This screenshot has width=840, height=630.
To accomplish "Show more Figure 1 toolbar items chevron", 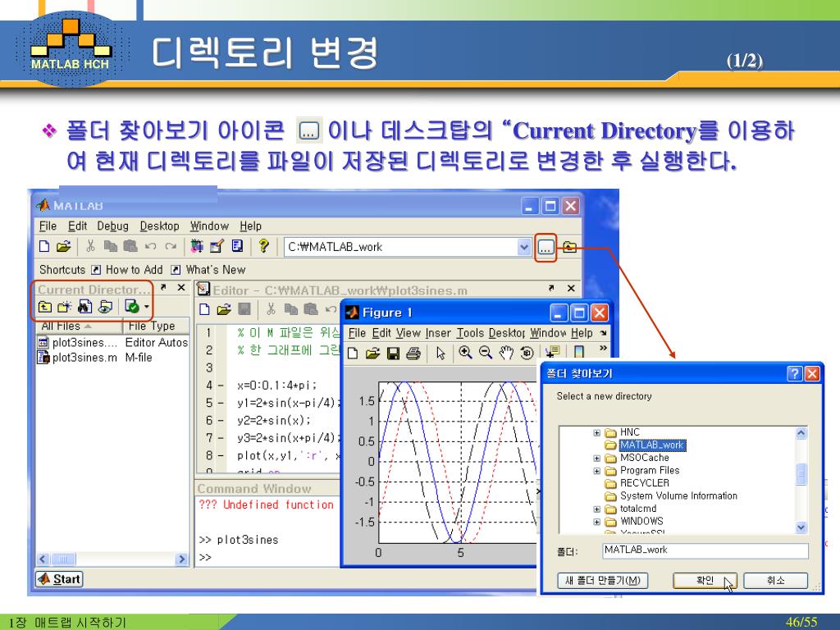I will [603, 348].
